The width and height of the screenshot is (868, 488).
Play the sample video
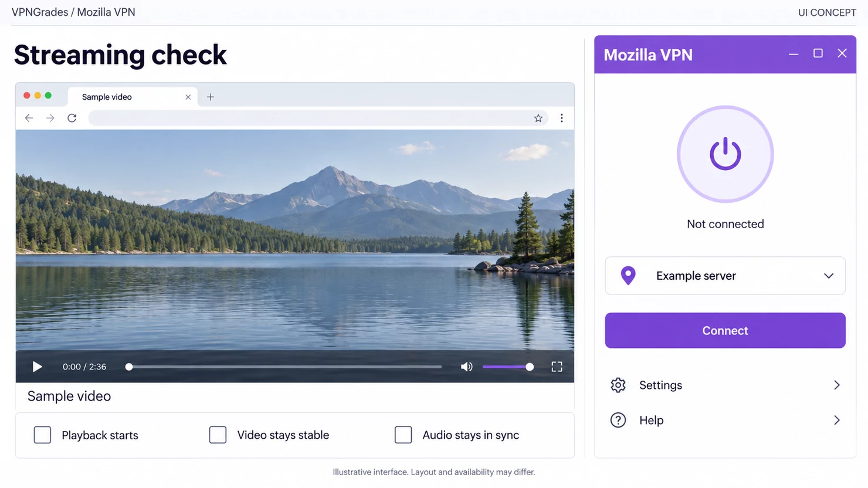pos(38,367)
